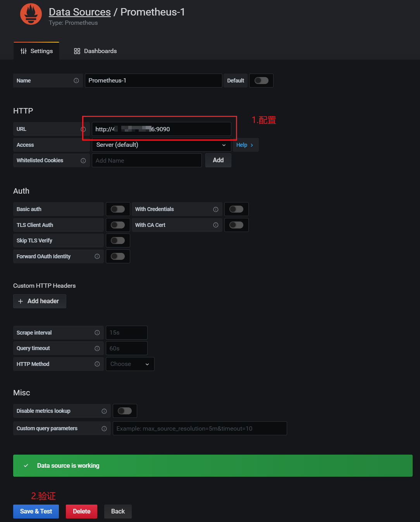Enable the With Credentials switch
This screenshot has width=420, height=522.
click(x=236, y=209)
